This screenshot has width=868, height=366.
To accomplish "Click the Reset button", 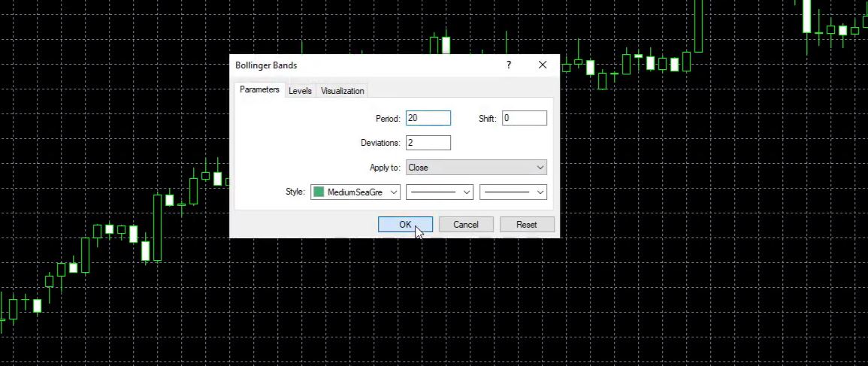I will 527,224.
